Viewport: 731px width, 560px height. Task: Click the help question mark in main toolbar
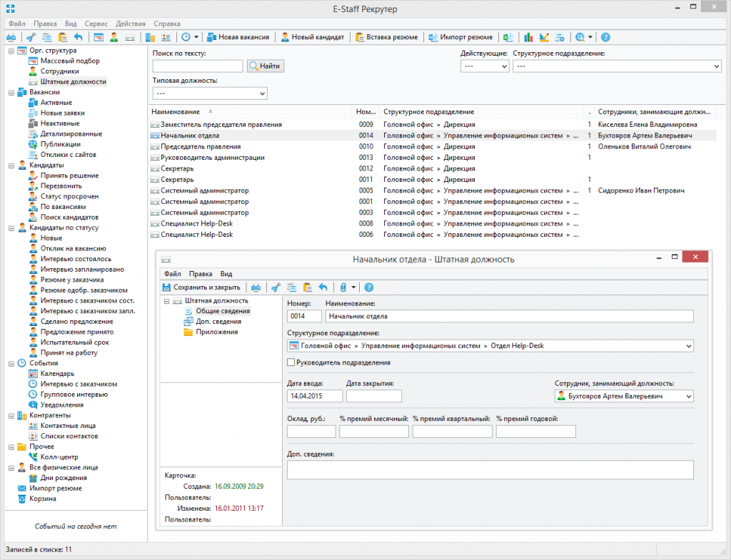[605, 37]
